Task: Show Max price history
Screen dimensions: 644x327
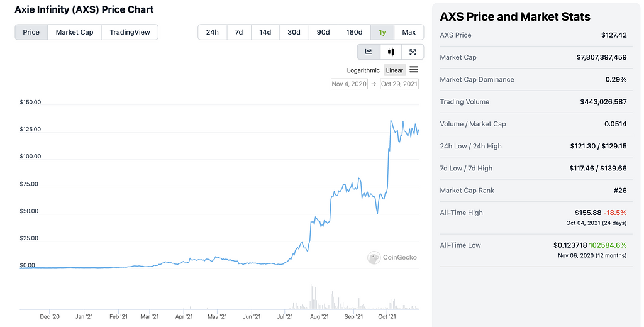Action: 409,32
